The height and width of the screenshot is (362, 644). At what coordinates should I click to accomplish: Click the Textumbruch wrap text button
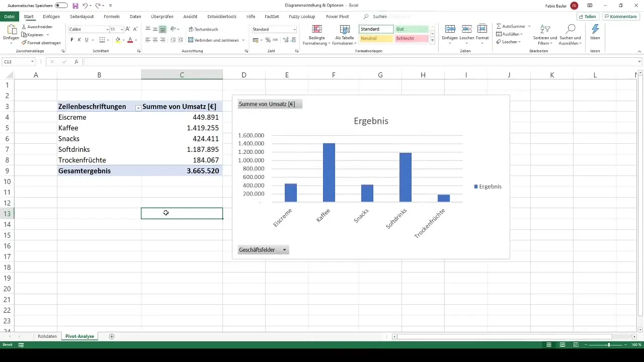tap(203, 30)
